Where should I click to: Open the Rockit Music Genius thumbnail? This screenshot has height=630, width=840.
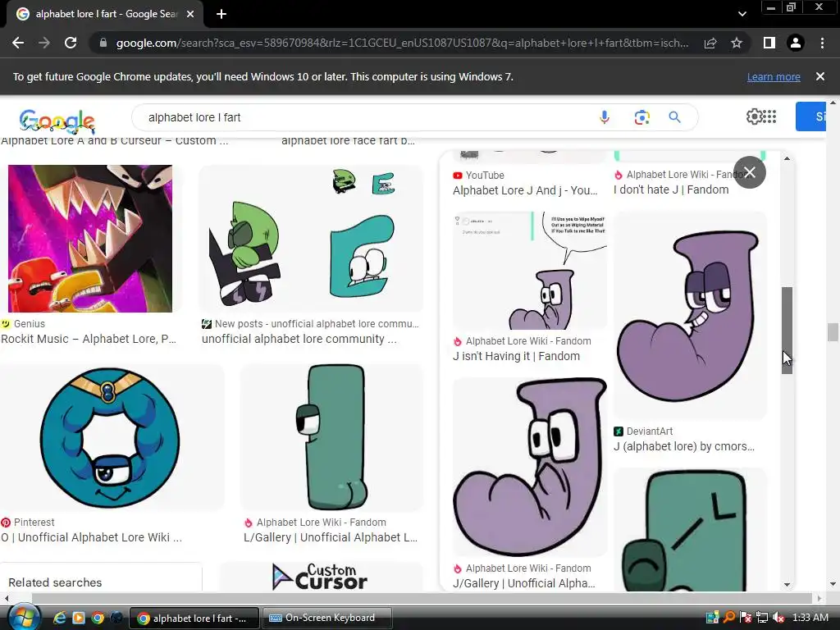pos(90,239)
